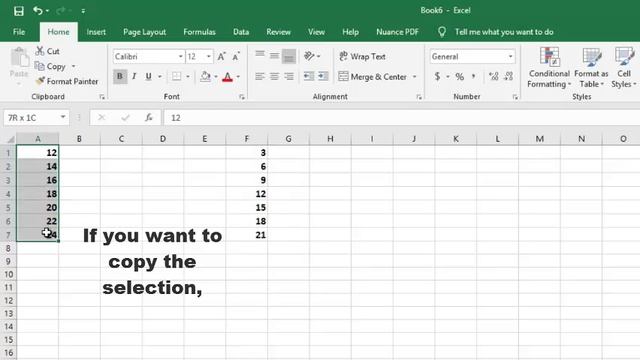The height and width of the screenshot is (360, 640).
Task: Open the underline style dropdown arrow
Action: (160, 76)
